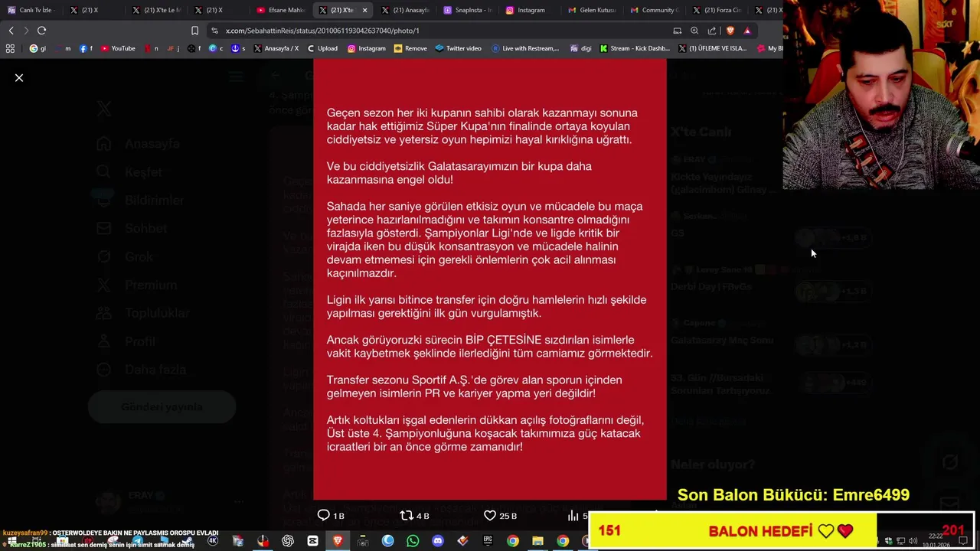This screenshot has height=551, width=980.
Task: Switch to the Efsane Mahk YouTube tab
Action: pos(282,10)
